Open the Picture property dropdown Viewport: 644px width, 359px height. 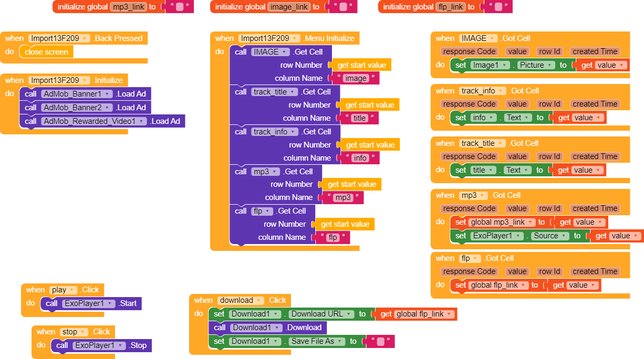[536, 65]
